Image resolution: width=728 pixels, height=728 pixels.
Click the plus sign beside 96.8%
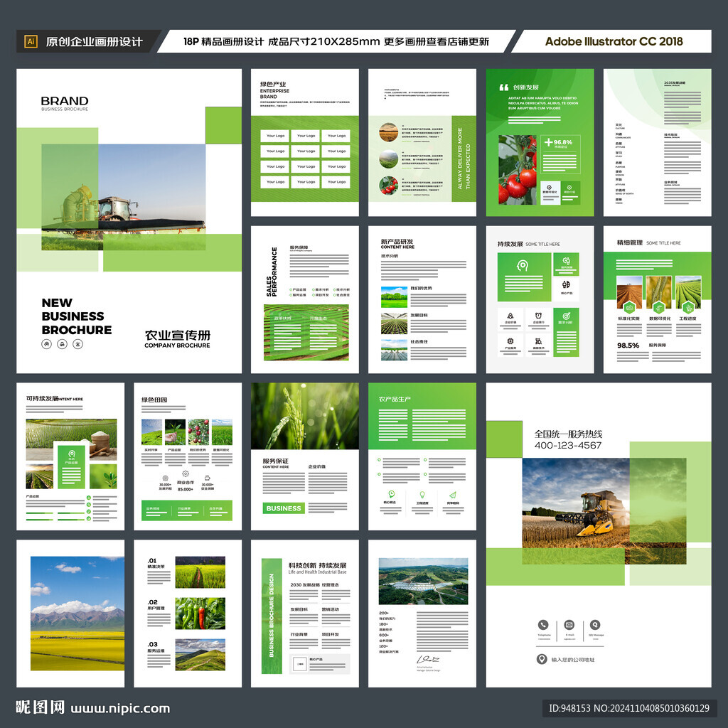click(549, 142)
